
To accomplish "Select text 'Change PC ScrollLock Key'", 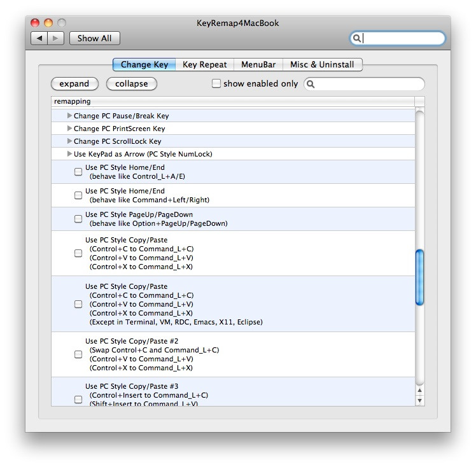I will coord(118,141).
